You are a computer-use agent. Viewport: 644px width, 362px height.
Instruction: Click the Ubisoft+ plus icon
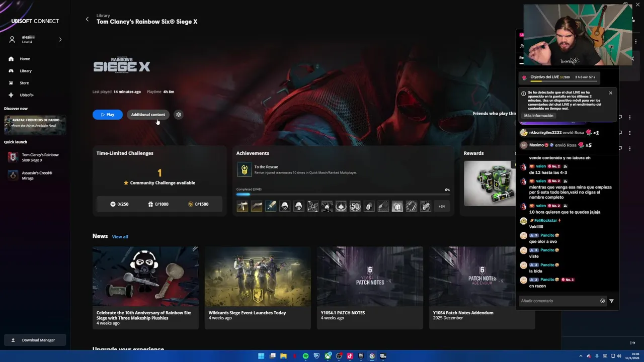[x=11, y=95]
